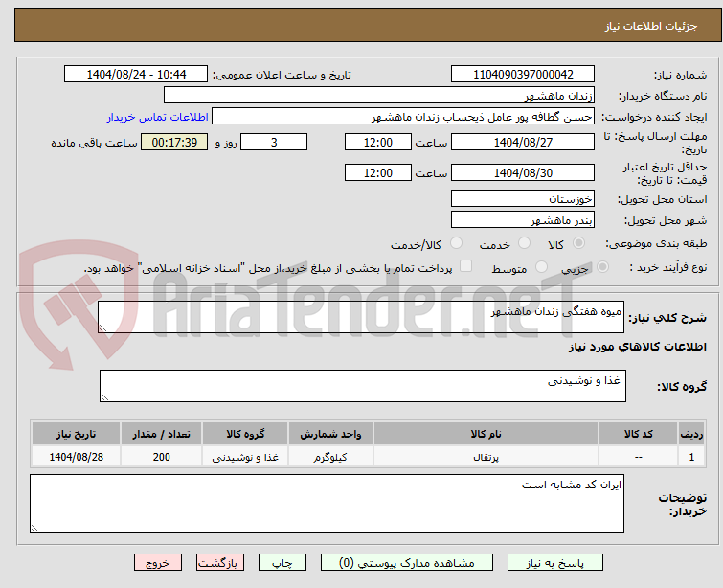Viewport: 723px width, 588px height.
Task: Click the واحد شمارش column header
Action: click(330, 434)
